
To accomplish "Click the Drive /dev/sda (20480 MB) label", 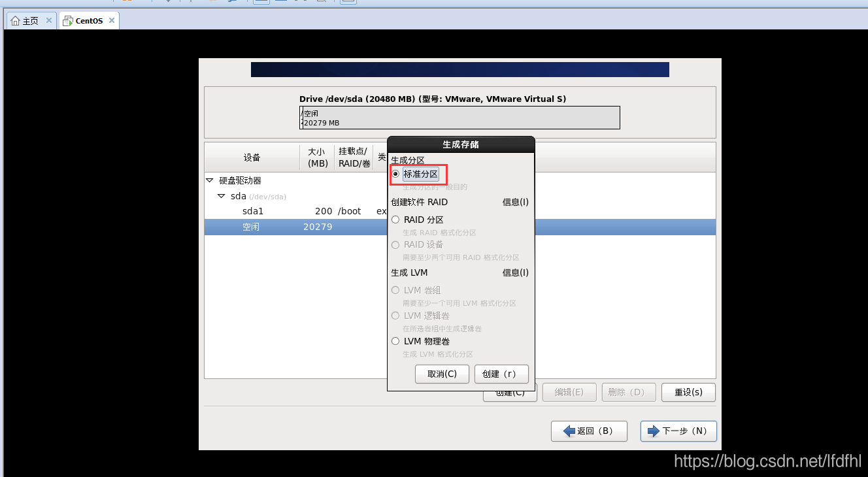I will 433,99.
